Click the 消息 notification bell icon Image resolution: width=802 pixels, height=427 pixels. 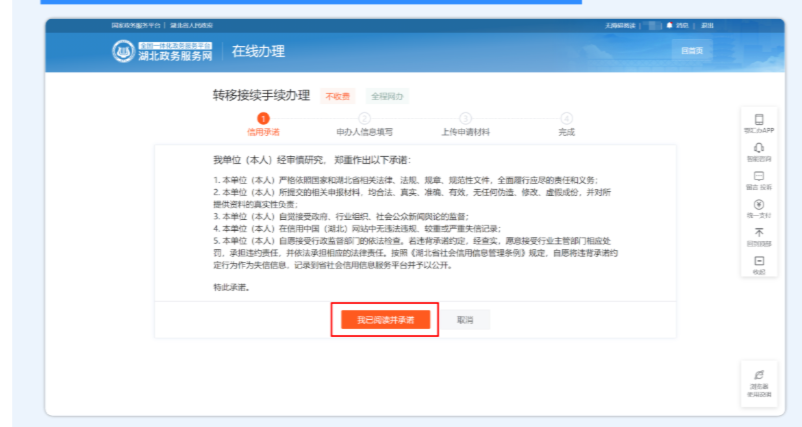tap(669, 25)
